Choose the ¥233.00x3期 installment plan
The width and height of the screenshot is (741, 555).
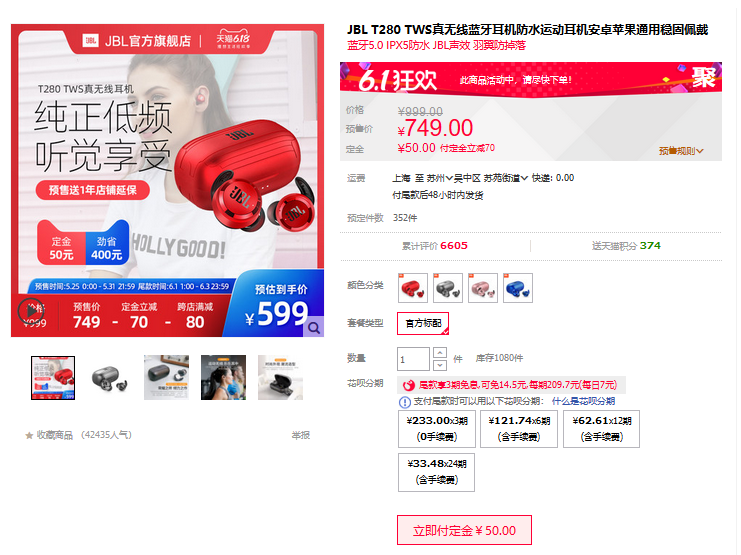point(437,429)
